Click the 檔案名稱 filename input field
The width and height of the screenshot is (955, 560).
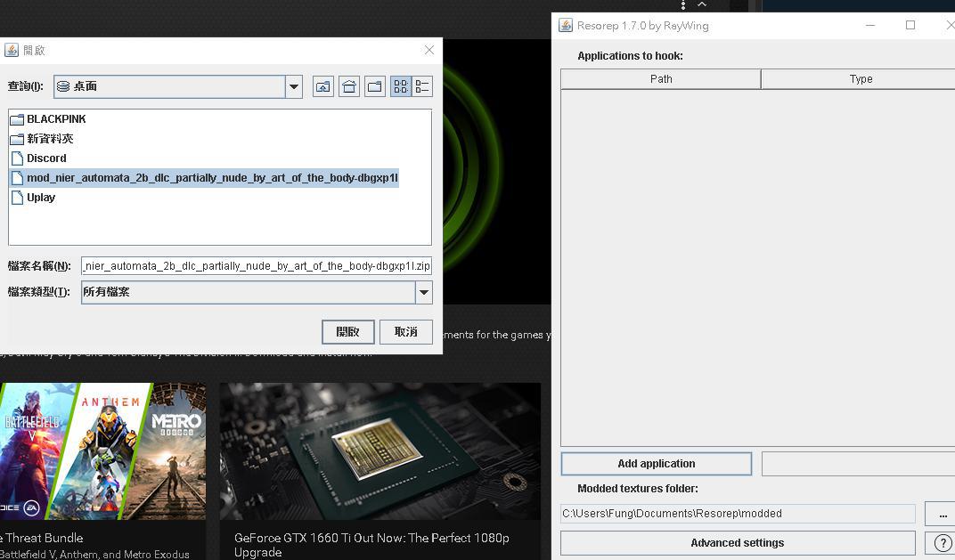[256, 265]
